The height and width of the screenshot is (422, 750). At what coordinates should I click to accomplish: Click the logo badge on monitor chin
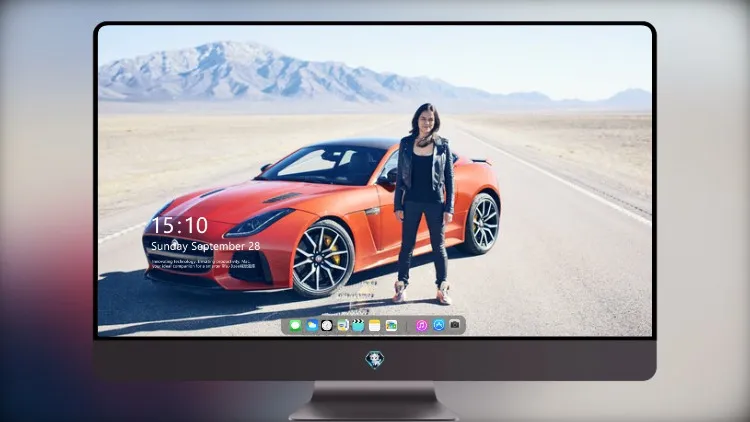coord(375,359)
